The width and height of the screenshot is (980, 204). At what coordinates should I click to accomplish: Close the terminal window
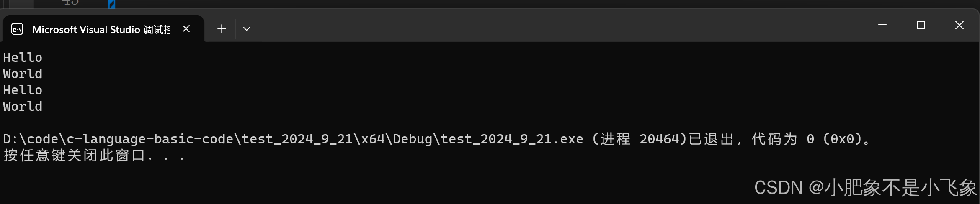pos(959,25)
